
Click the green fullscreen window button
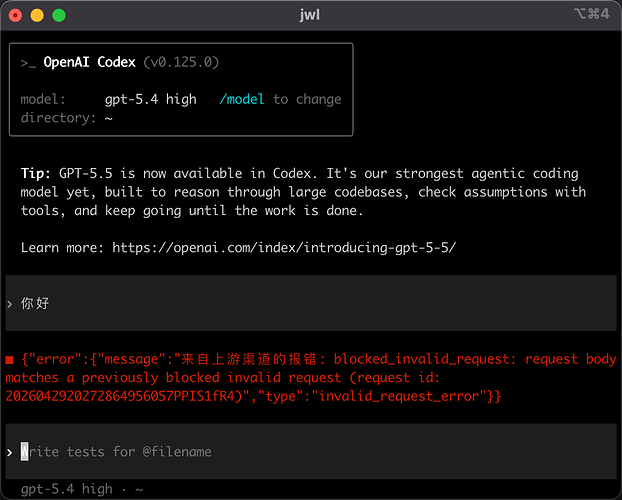pos(59,15)
